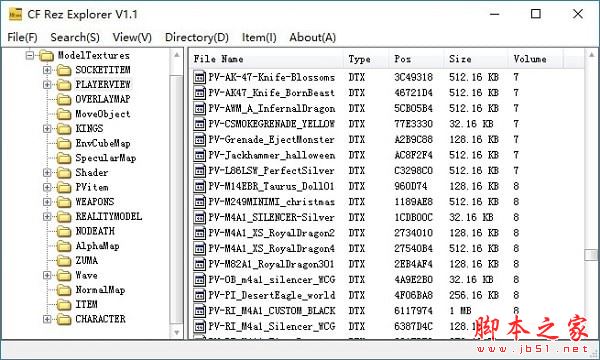
Task: Expand the PLAYERVIEW folder node
Action: point(47,85)
